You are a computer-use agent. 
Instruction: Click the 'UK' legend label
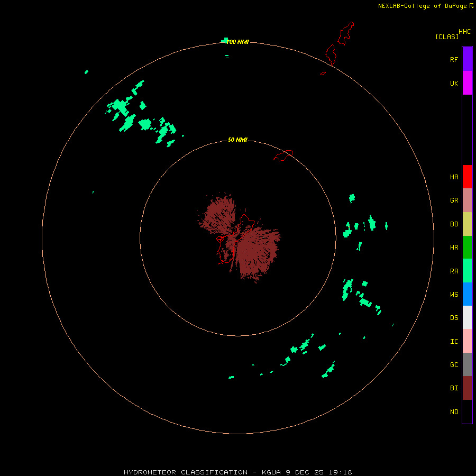tap(454, 84)
